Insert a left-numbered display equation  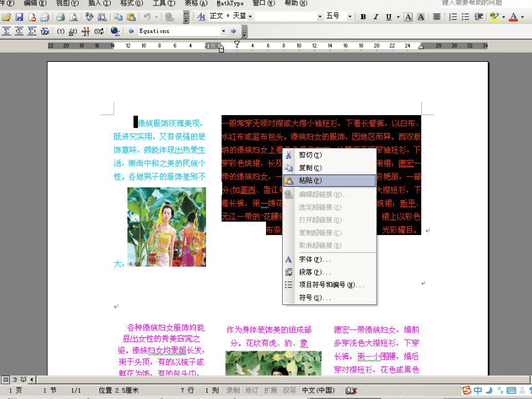point(19,31)
